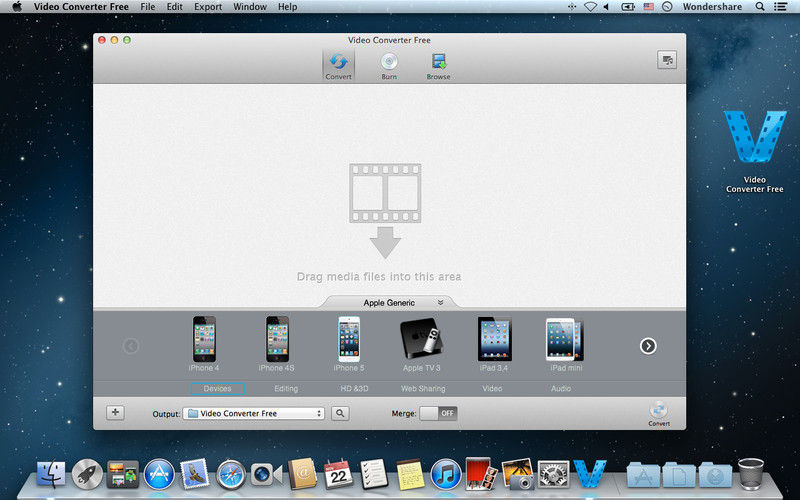Viewport: 800px width, 500px height.
Task: Open App Store from the Dock
Action: (159, 474)
